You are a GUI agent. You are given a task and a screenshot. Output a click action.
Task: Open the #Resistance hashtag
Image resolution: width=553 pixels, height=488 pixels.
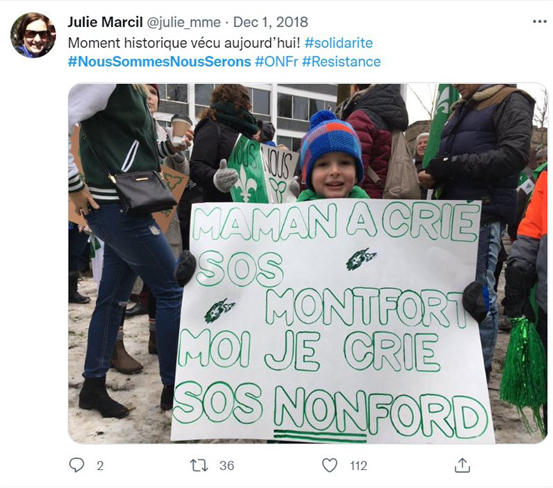coord(341,62)
